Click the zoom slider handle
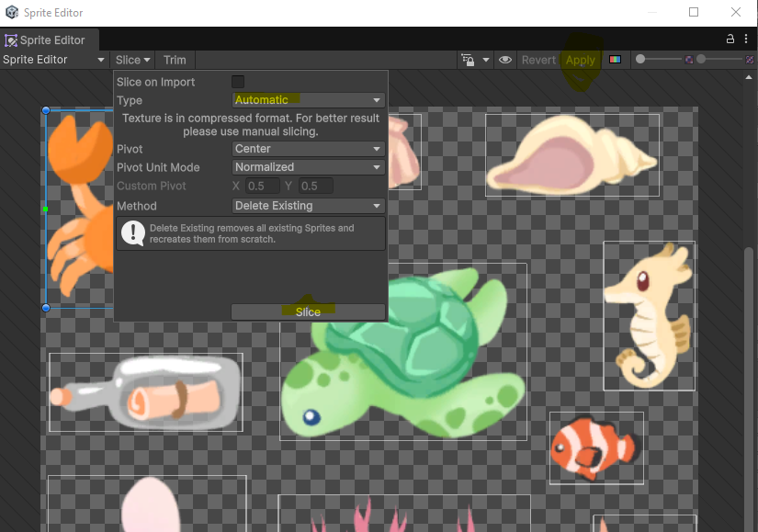 pos(640,59)
